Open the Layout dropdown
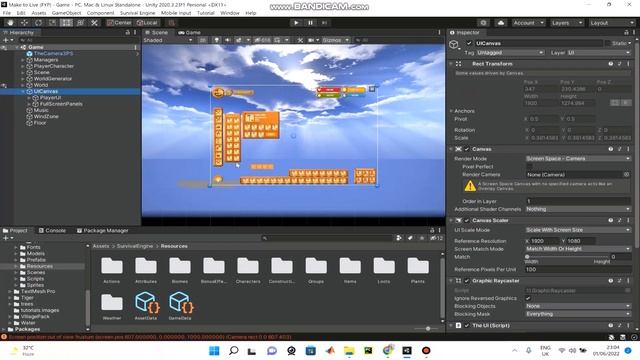This screenshot has height=360, width=640. pyautogui.click(x=612, y=23)
